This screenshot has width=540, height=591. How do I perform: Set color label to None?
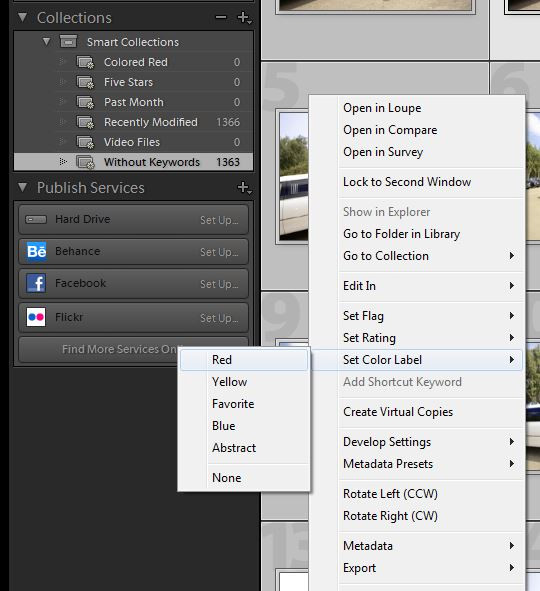point(244,478)
